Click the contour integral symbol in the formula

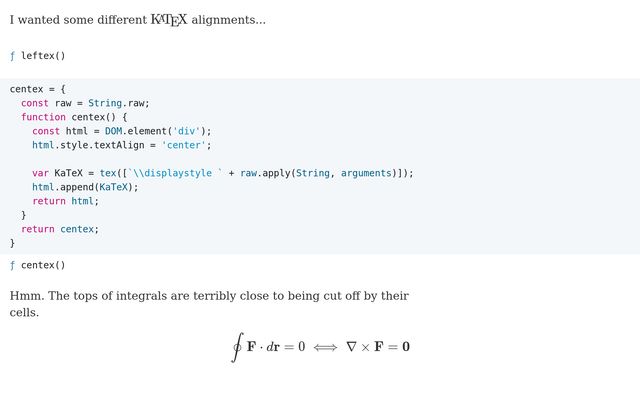click(237, 347)
